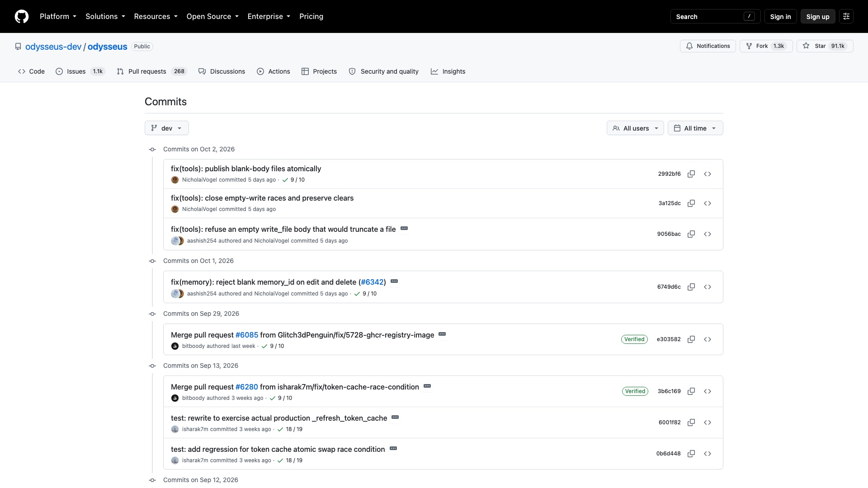Expand description of rewrite _refresh_token_cache test commit
The width and height of the screenshot is (868, 488).
[395, 418]
